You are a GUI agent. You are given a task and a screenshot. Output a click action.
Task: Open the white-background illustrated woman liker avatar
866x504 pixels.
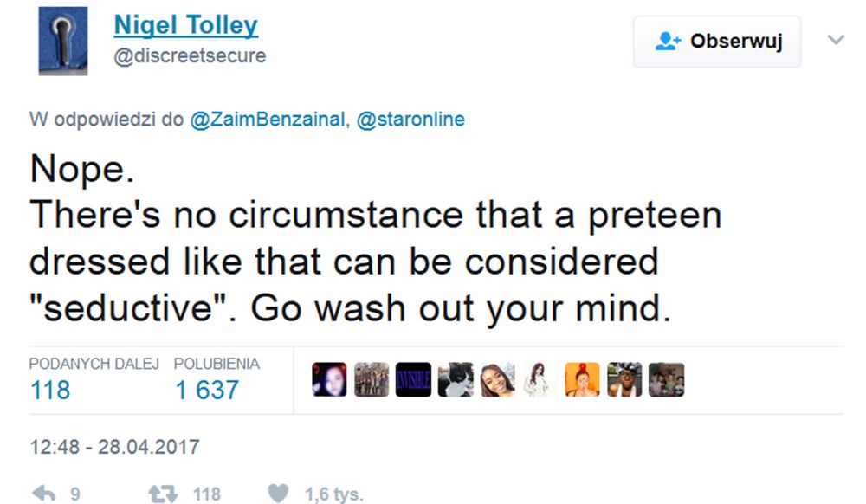point(540,380)
